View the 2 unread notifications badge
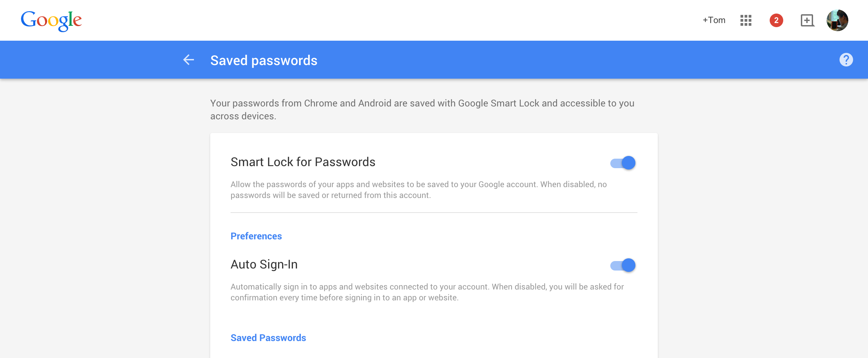868x358 pixels. pyautogui.click(x=776, y=20)
